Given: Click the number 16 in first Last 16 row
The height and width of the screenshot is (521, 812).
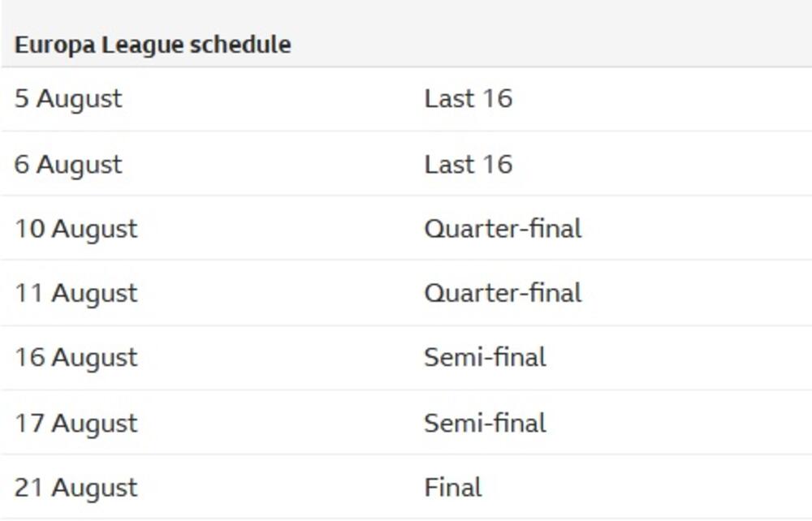Looking at the screenshot, I should pos(497,99).
